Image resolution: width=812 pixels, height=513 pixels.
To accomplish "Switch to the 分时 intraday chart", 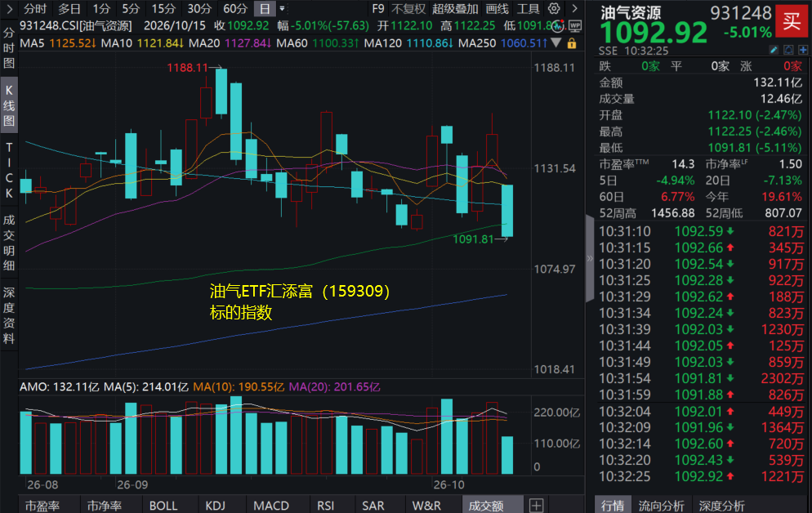I will (35, 9).
